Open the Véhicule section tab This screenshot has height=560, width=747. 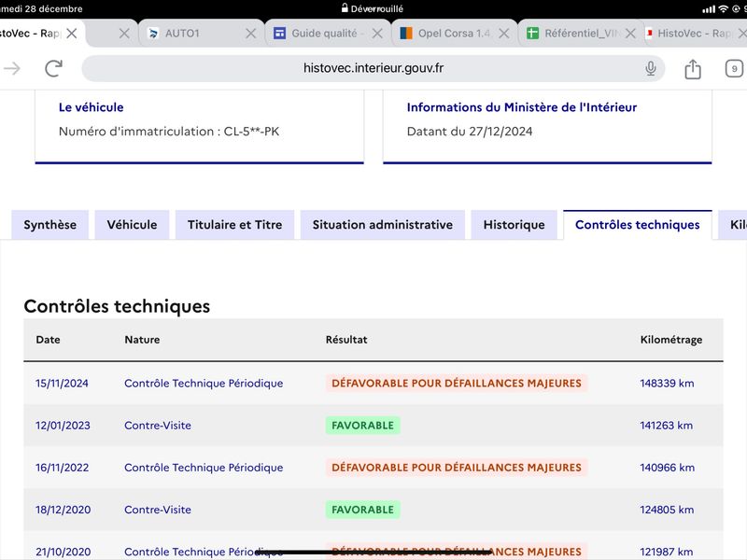[132, 225]
